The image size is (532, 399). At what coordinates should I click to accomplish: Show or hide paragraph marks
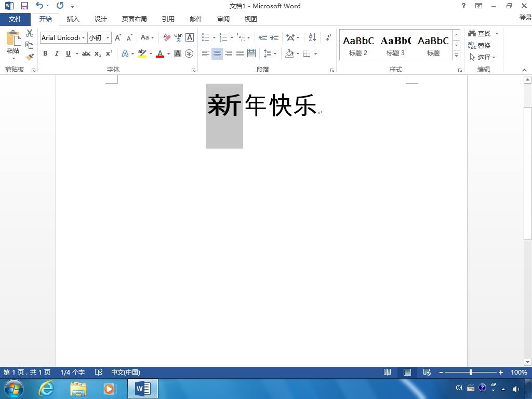pyautogui.click(x=328, y=37)
